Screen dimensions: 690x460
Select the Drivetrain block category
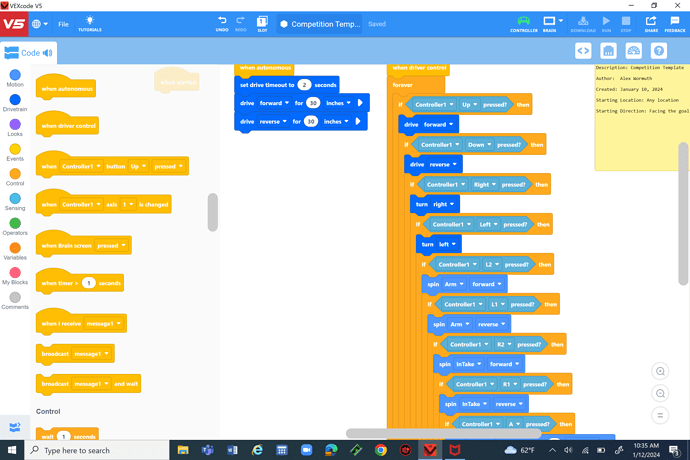(15, 103)
